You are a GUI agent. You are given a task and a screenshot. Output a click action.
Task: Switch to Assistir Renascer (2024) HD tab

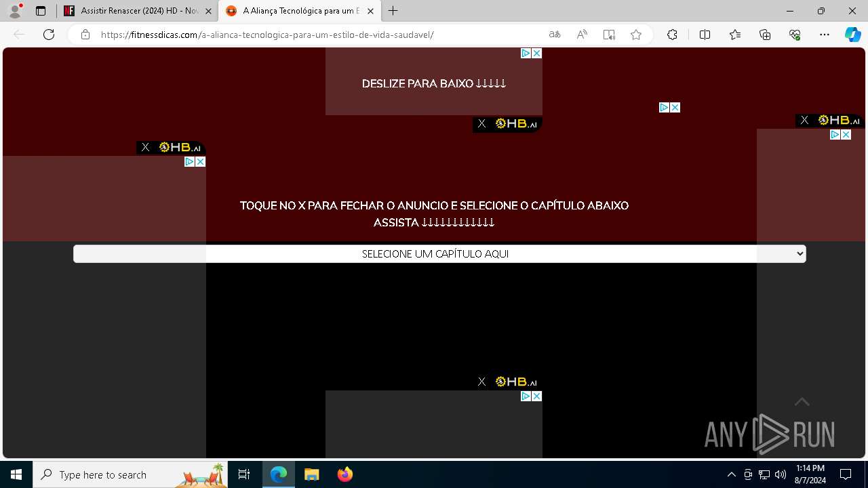coord(139,11)
